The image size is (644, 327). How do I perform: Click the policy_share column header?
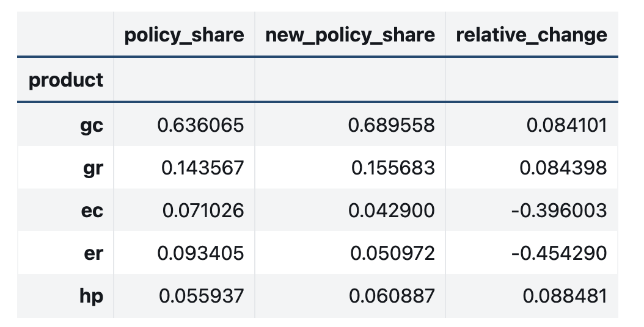(x=184, y=35)
